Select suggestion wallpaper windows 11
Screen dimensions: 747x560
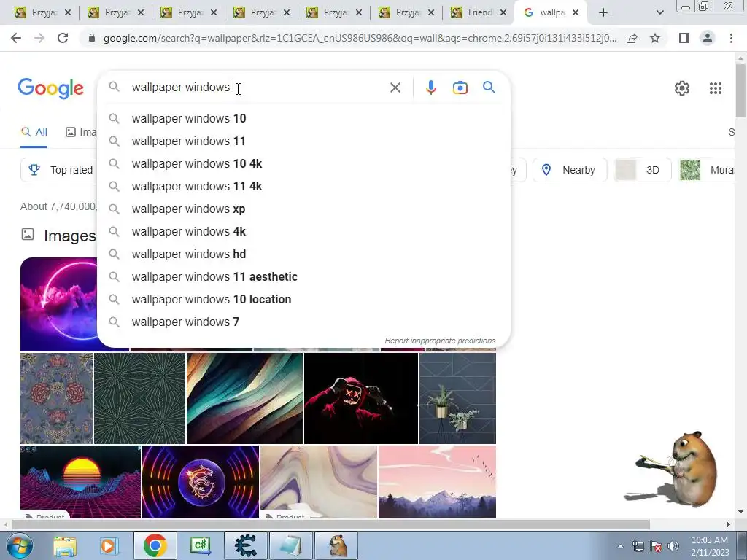point(303,141)
